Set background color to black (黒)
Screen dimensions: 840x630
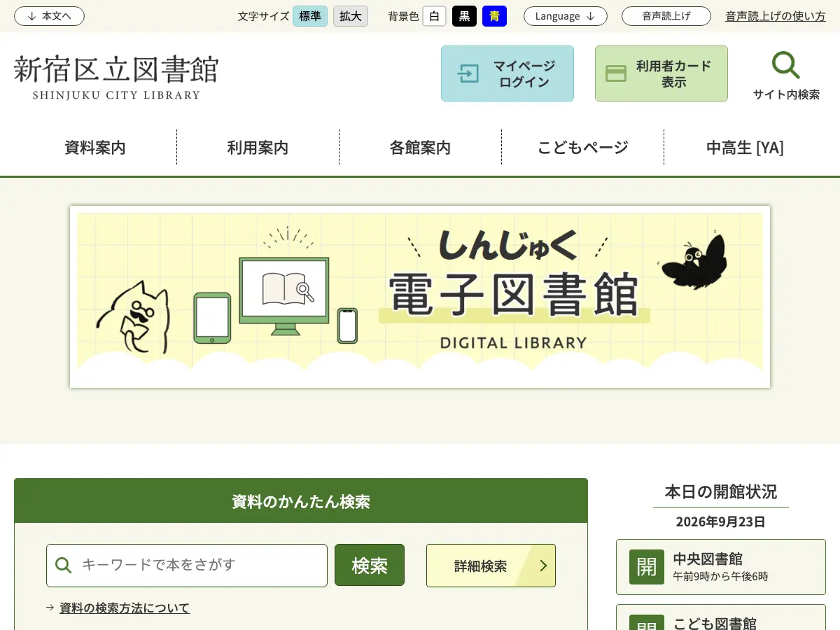(x=464, y=16)
